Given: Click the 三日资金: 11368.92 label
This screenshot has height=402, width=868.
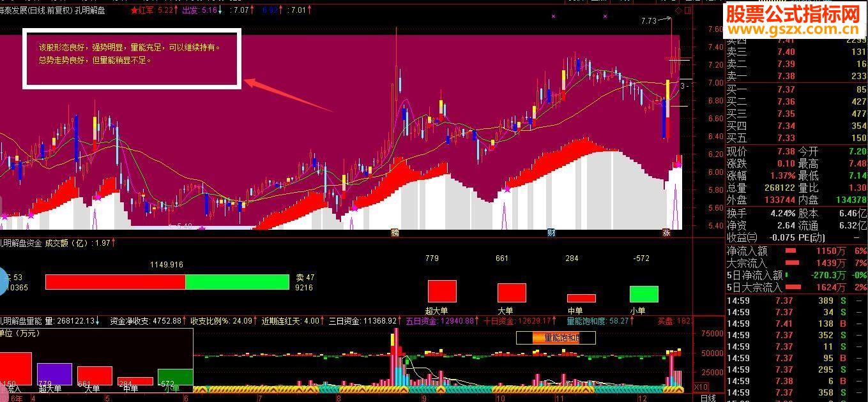Looking at the screenshot, I should (364, 321).
